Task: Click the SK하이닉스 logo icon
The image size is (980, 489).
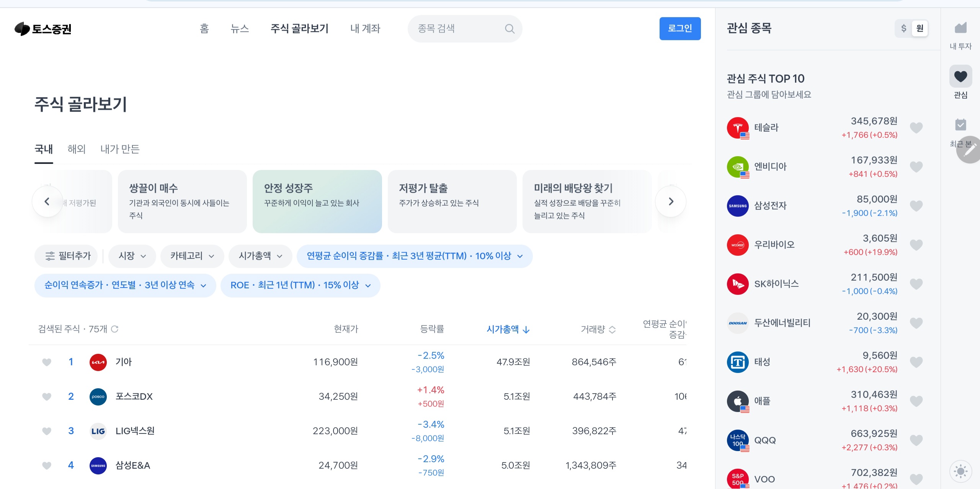Action: click(738, 284)
